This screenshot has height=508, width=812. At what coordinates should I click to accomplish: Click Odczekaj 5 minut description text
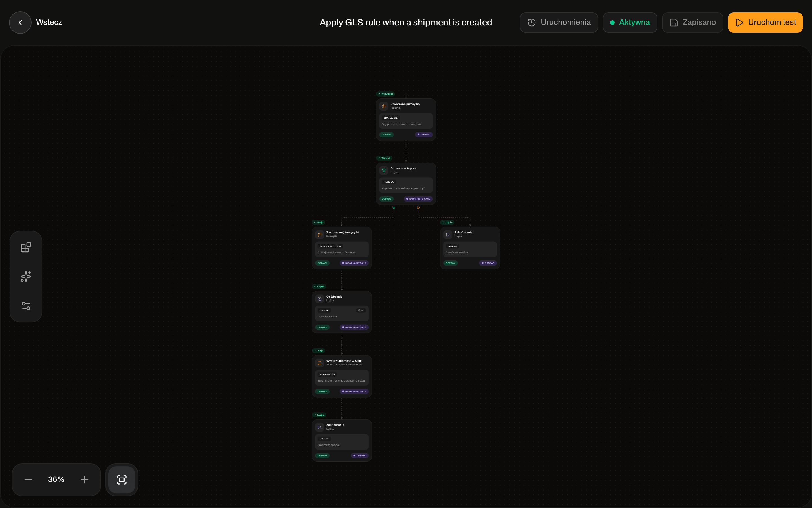[328, 316]
